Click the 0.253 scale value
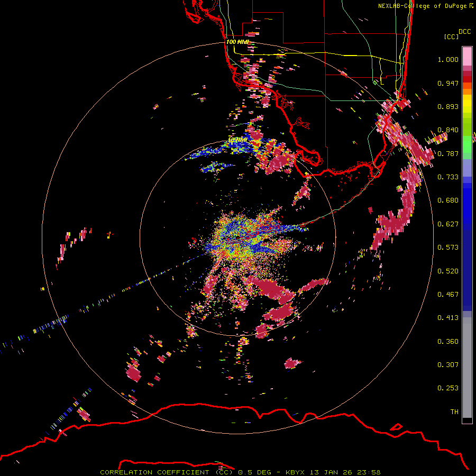 coord(448,388)
